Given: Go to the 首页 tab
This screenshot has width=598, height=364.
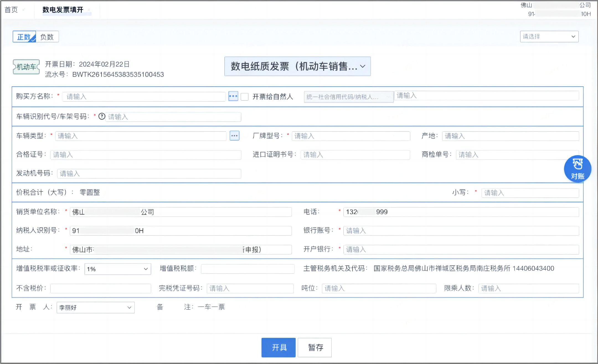Looking at the screenshot, I should tap(11, 10).
